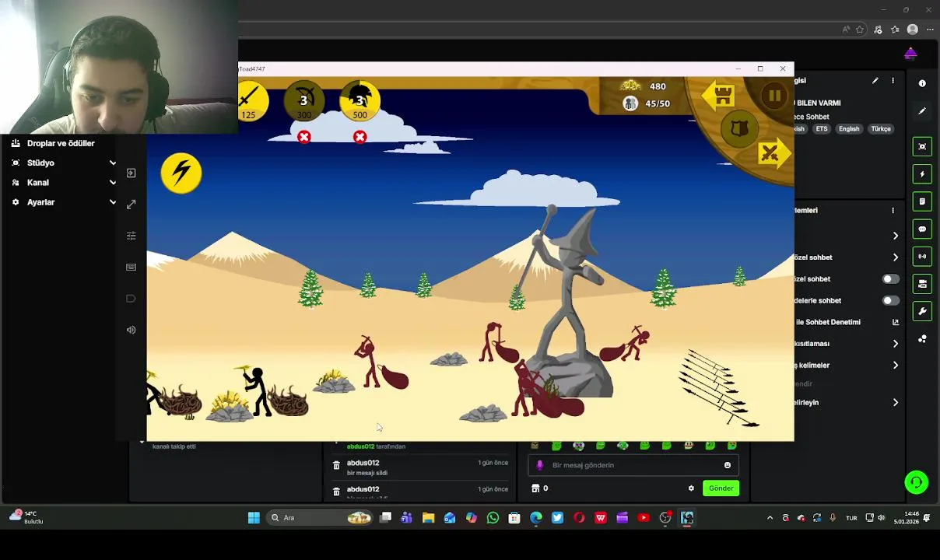Open the green broadcast sidebar icon
This screenshot has width=940, height=560.
pos(922,257)
